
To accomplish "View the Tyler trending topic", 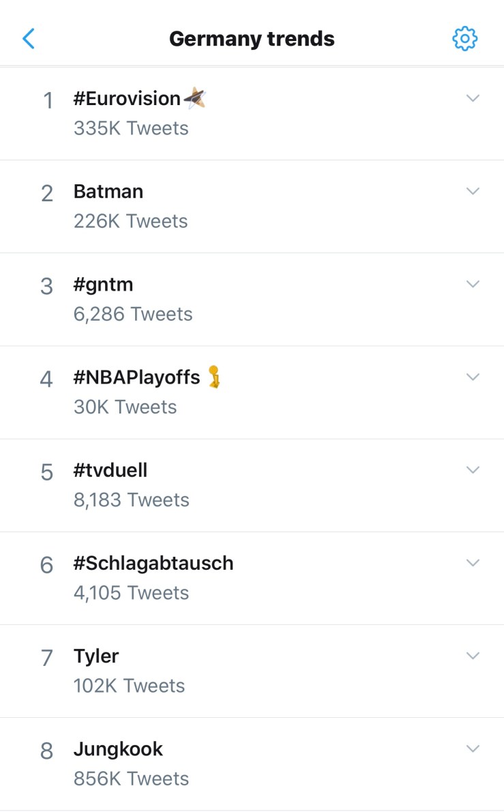I will [x=96, y=656].
